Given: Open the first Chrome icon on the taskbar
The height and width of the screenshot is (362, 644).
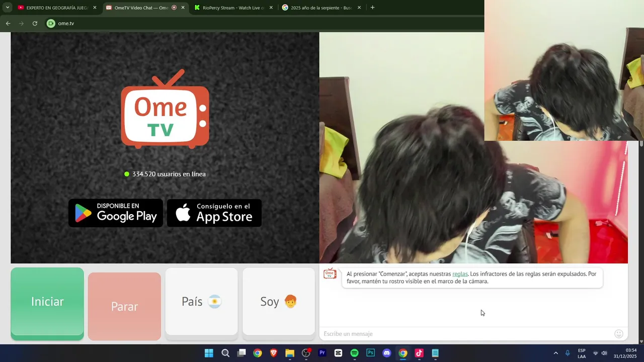Looking at the screenshot, I should coord(258,353).
